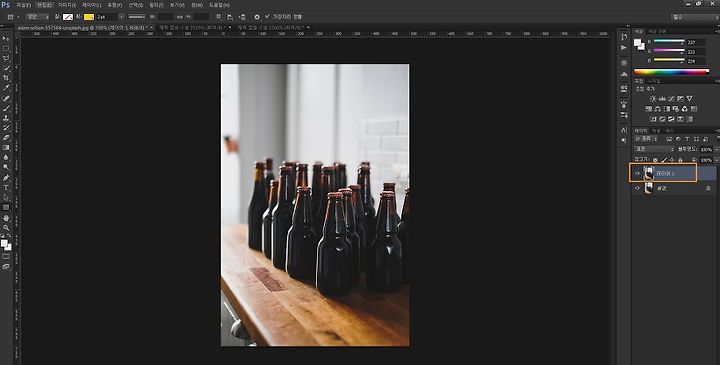
Task: Toggle Quick Mask mode in toolbar
Action: (x=6, y=256)
